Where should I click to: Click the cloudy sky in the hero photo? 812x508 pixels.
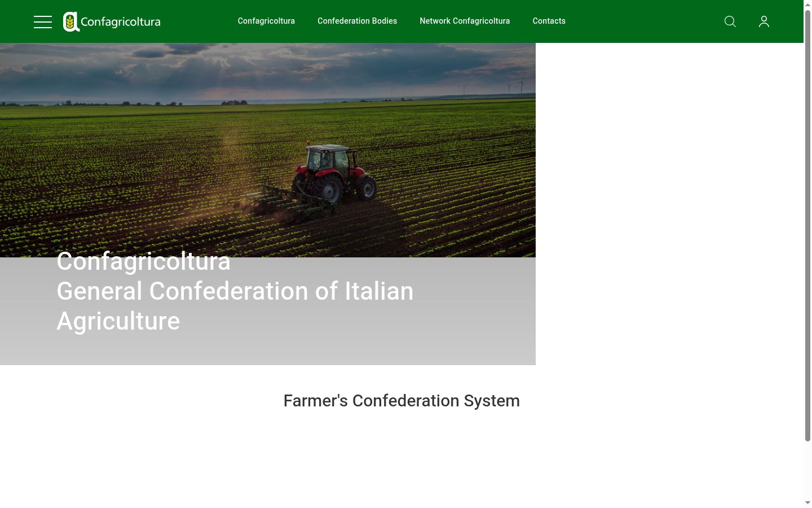point(268,69)
